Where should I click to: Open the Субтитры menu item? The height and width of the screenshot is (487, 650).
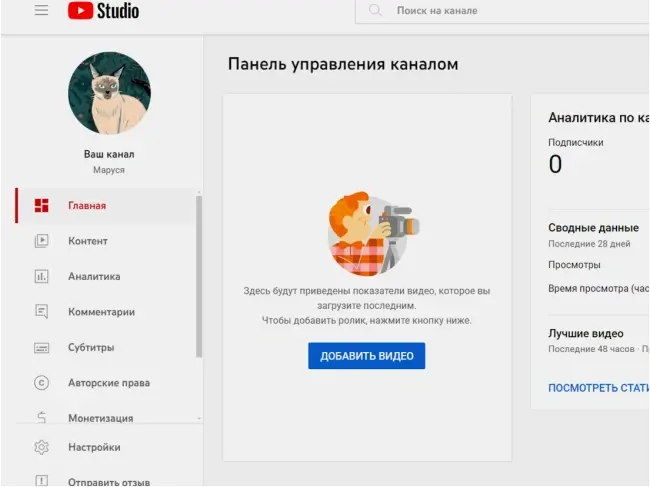tap(91, 348)
